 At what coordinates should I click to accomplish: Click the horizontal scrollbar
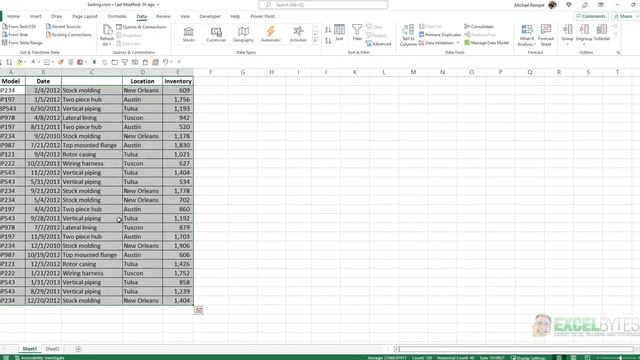pos(513,349)
